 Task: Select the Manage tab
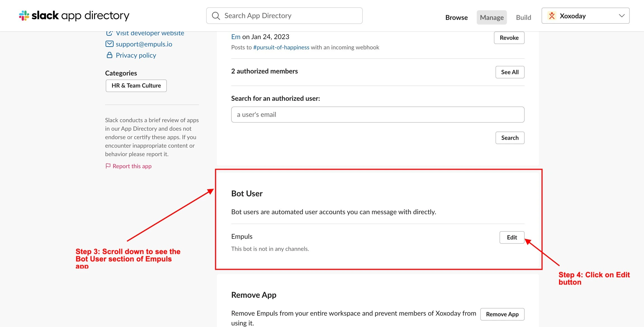[492, 17]
